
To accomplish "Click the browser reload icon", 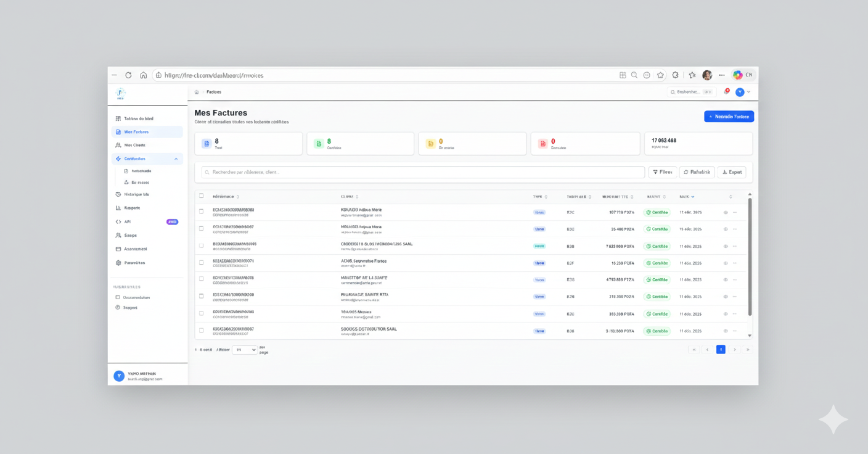I will 128,75.
